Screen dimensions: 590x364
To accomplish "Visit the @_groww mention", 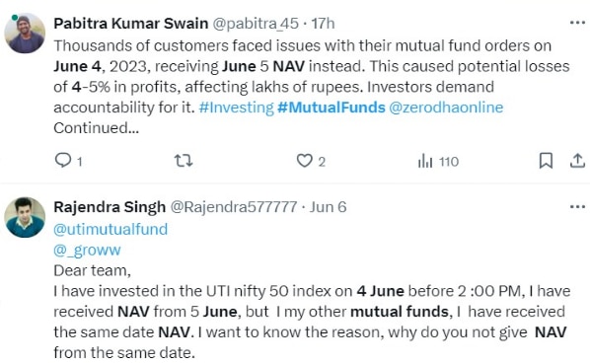I will pos(87,251).
